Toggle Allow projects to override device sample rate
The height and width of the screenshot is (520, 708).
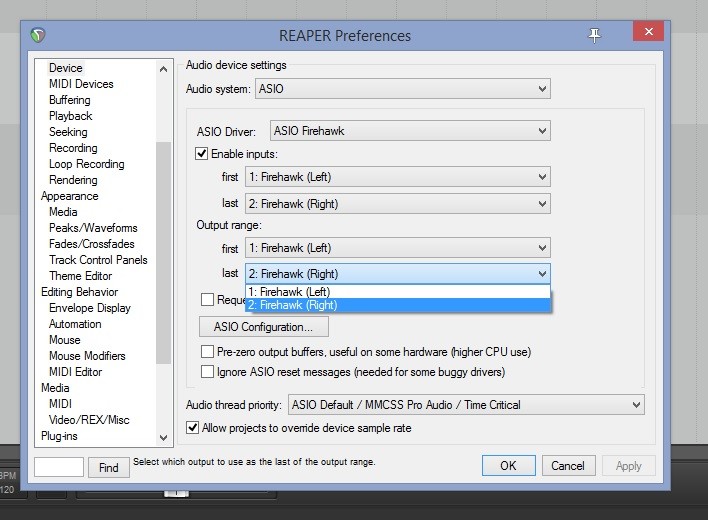pos(192,427)
